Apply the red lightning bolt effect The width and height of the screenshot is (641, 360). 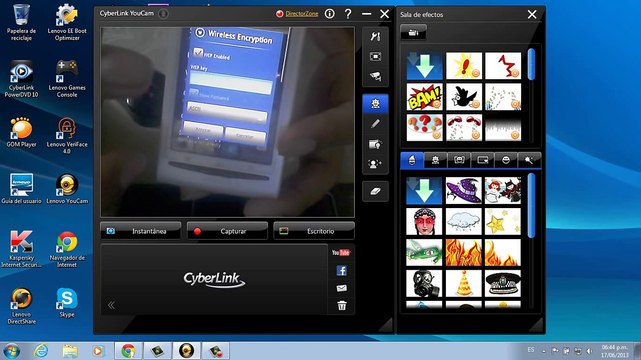pyautogui.click(x=503, y=65)
